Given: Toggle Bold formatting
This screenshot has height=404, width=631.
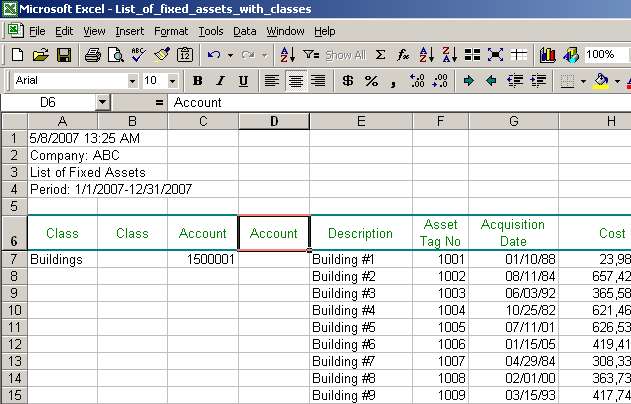Looking at the screenshot, I should [197, 81].
